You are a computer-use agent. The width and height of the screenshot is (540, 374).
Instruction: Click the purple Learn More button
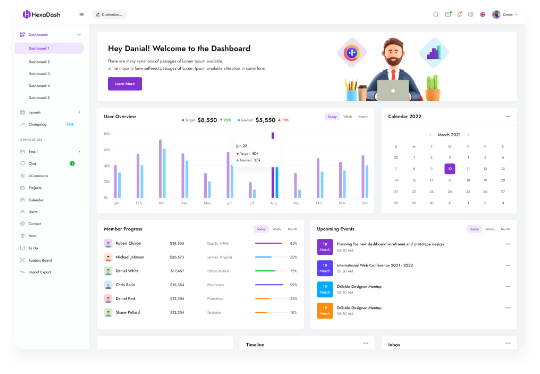coord(125,84)
